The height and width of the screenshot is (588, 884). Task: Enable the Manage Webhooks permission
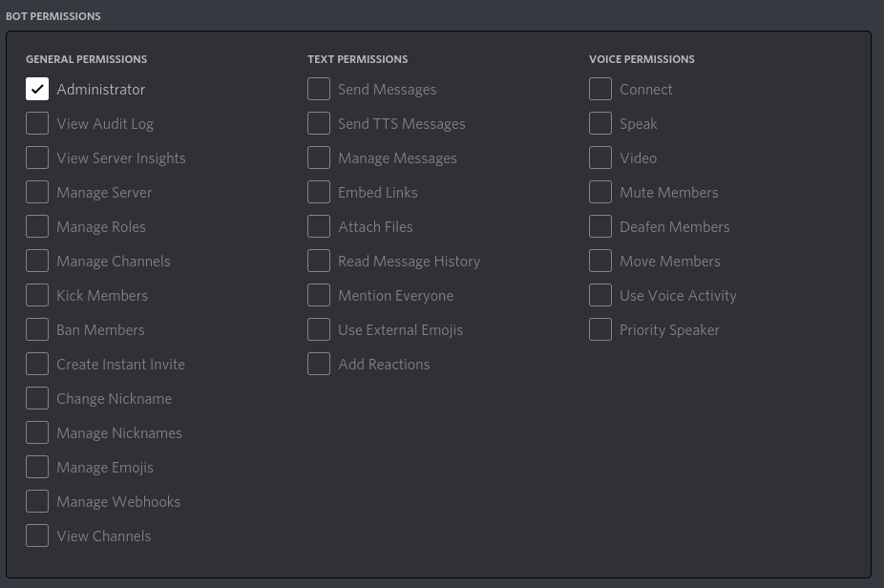[37, 502]
